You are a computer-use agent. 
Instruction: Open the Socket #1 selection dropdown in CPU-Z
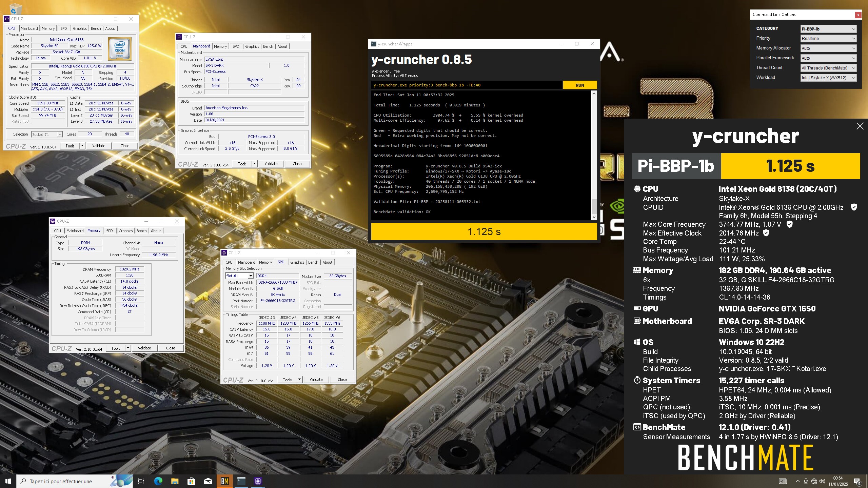tap(47, 135)
